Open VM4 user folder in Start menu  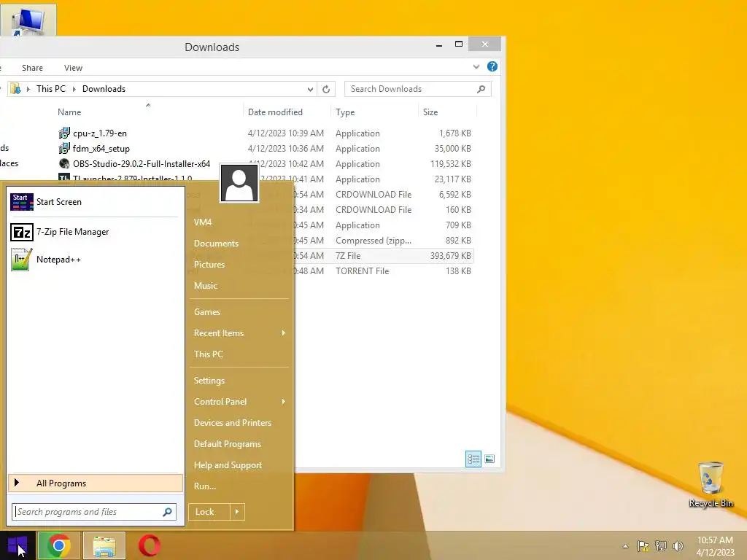tap(203, 222)
